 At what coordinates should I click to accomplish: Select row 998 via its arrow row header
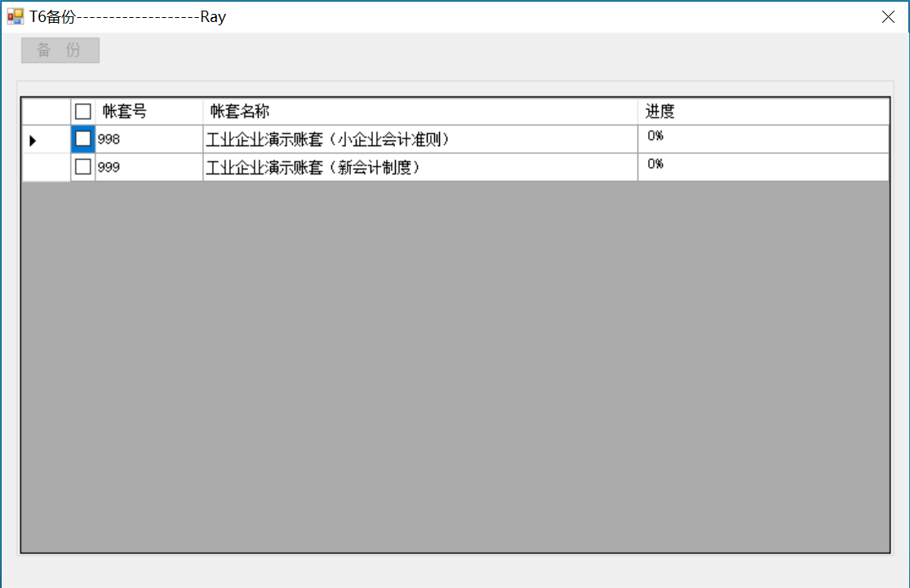pyautogui.click(x=46, y=139)
